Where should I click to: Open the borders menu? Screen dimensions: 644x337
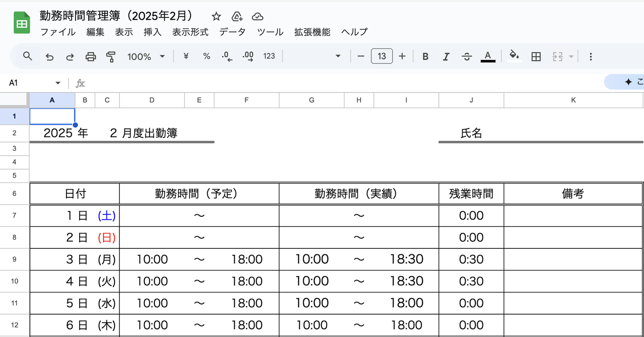pos(536,56)
